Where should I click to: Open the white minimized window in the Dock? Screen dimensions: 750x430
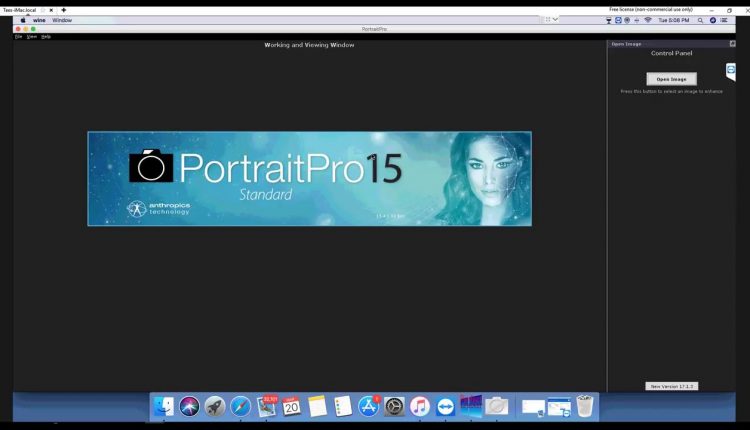(x=533, y=408)
